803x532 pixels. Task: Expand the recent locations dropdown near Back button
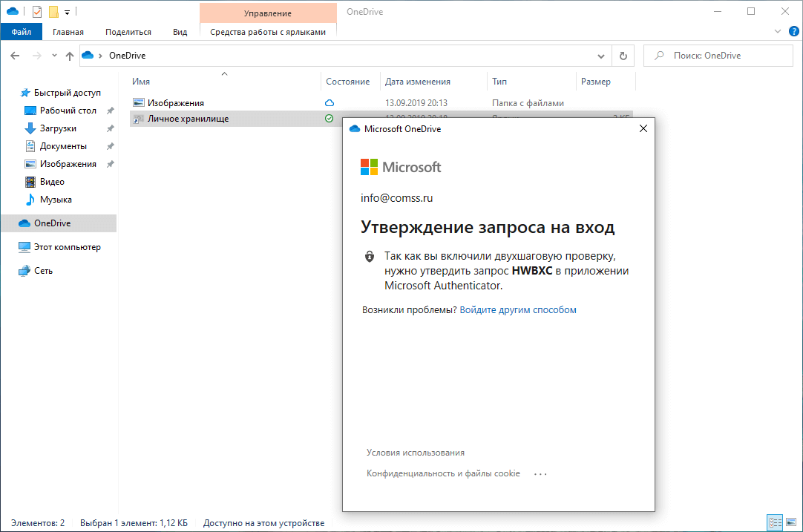point(53,55)
